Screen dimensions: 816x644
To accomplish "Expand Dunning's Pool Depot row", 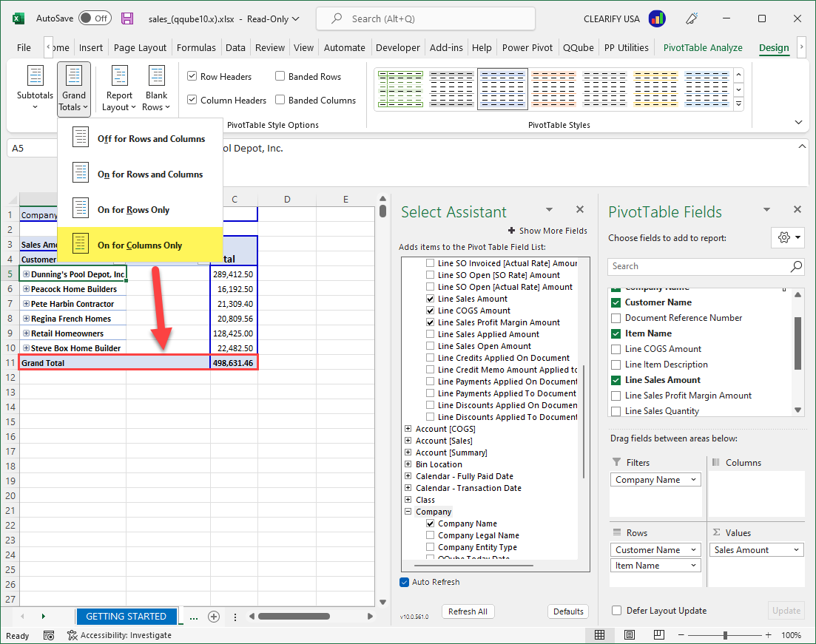I will [x=26, y=274].
